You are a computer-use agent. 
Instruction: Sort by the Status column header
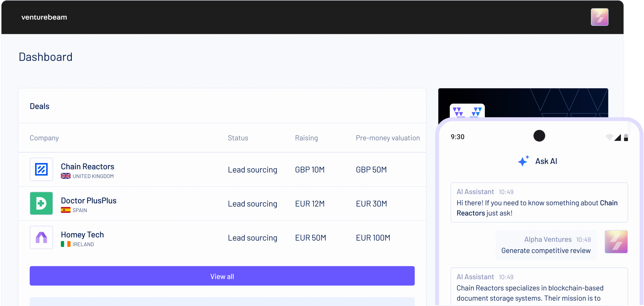click(x=238, y=138)
